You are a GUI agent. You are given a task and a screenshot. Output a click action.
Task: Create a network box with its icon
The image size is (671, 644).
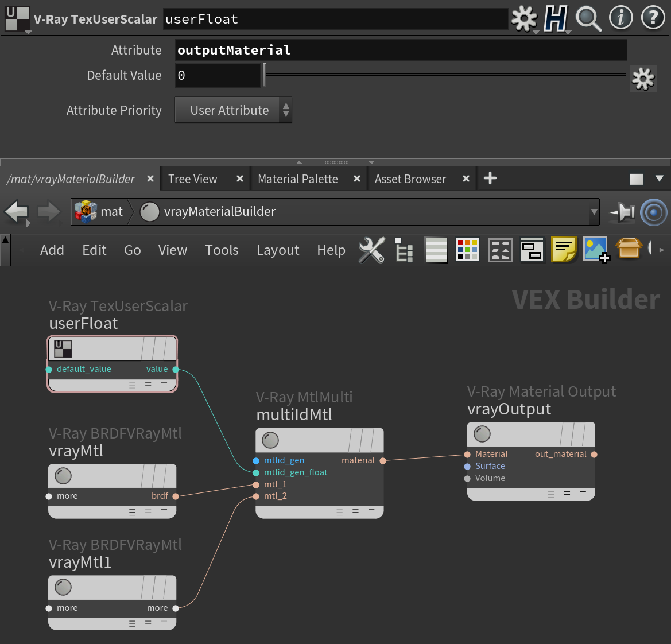click(532, 250)
